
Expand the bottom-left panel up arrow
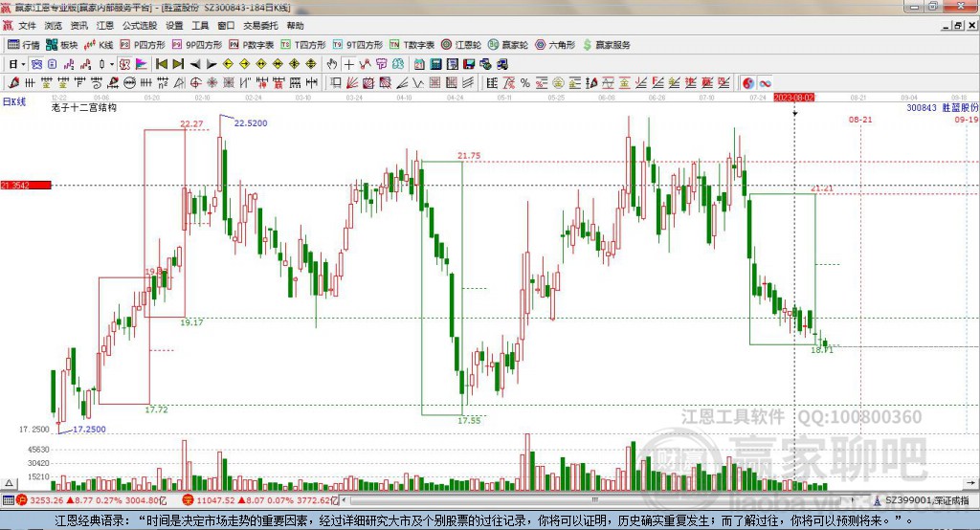point(9,483)
